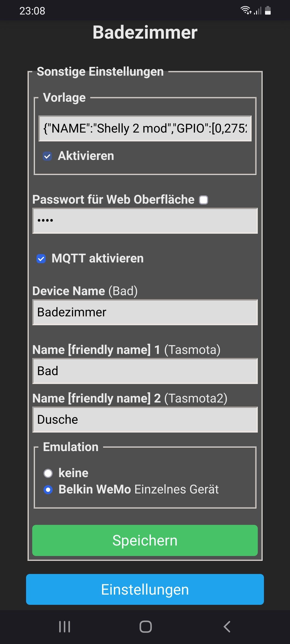290x644 pixels.
Task: Click the web interface password field
Action: (145, 221)
